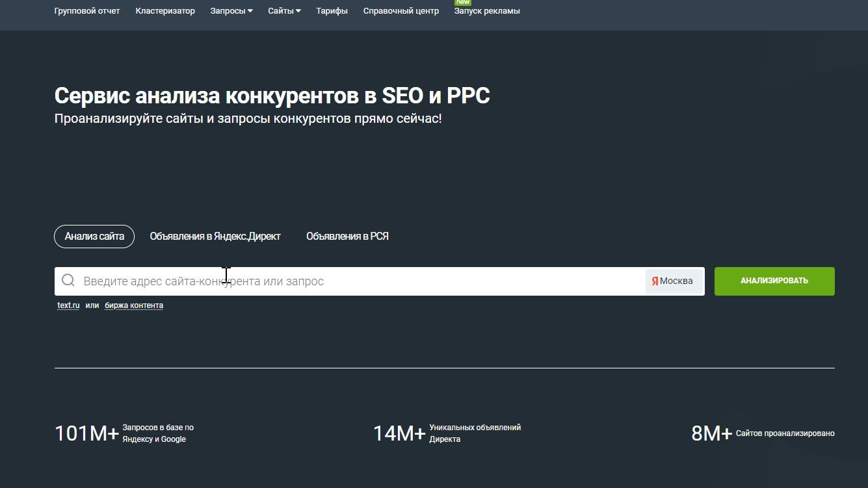Select Запуск рекламы menu item
868x488 pixels.
pos(487,11)
